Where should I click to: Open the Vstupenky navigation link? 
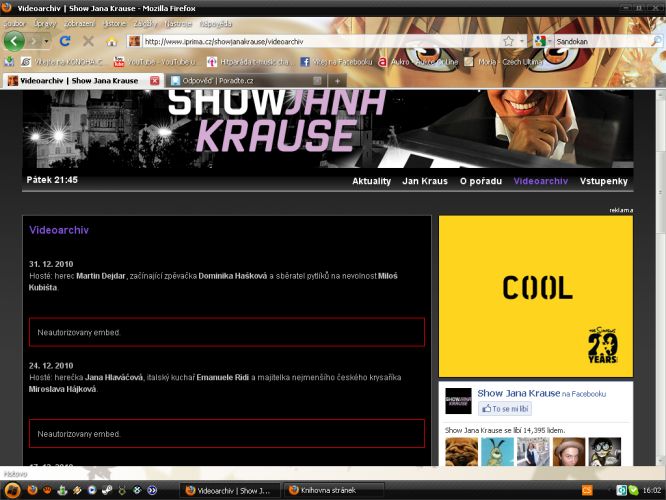[604, 181]
